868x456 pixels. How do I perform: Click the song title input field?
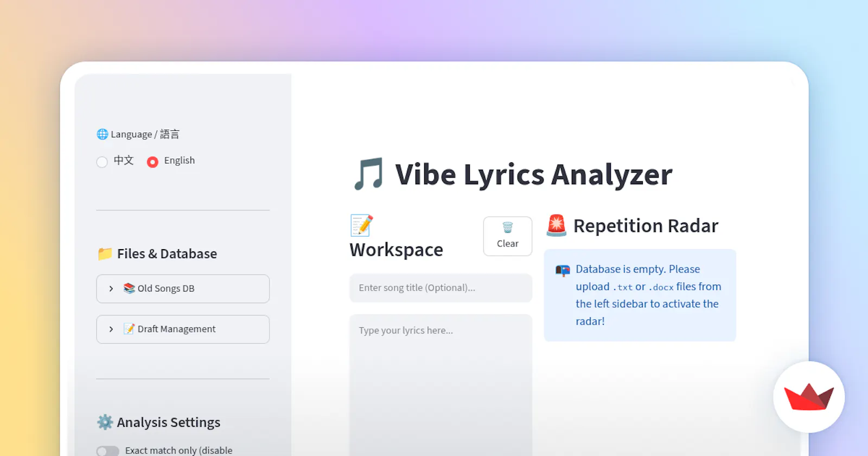pyautogui.click(x=441, y=288)
